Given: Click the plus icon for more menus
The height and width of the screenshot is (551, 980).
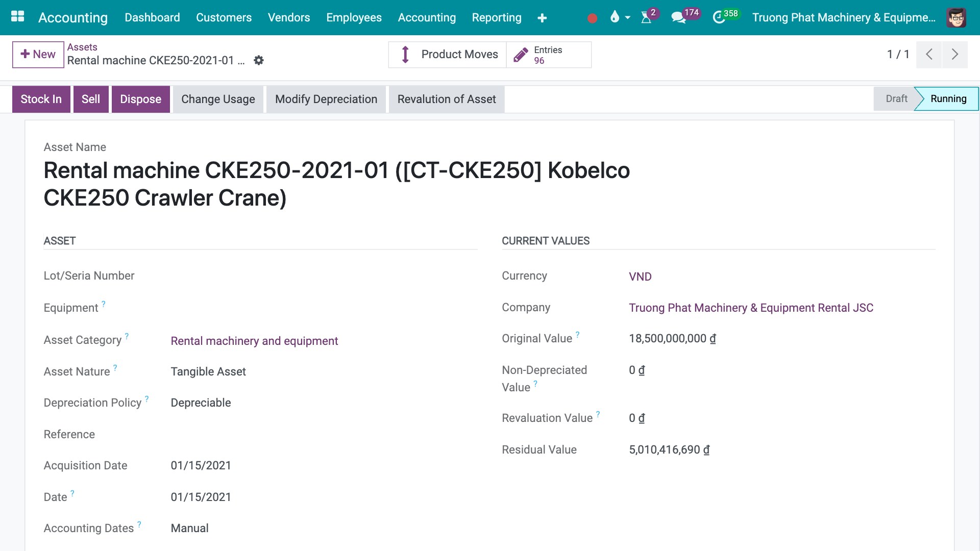Looking at the screenshot, I should (542, 18).
